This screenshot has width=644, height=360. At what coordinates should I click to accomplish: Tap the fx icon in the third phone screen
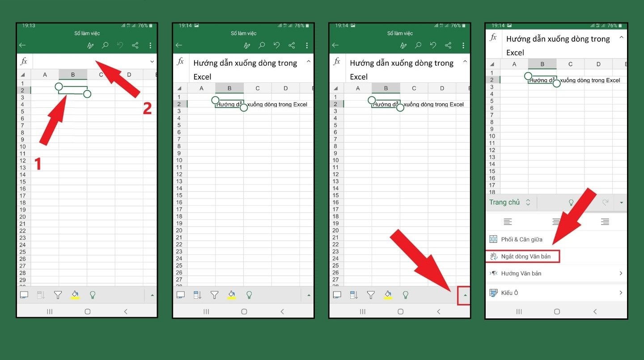pyautogui.click(x=337, y=61)
